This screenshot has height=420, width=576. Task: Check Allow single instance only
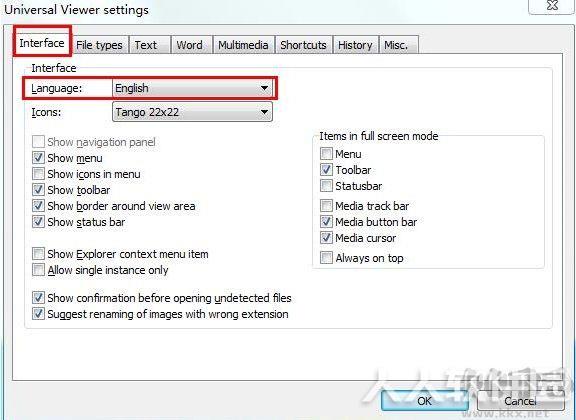[38, 270]
